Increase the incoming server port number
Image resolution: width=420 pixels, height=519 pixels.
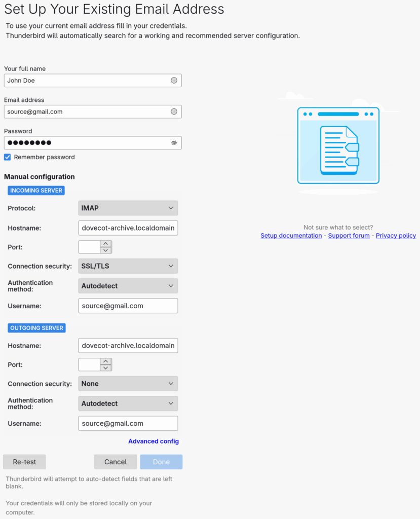pyautogui.click(x=105, y=244)
